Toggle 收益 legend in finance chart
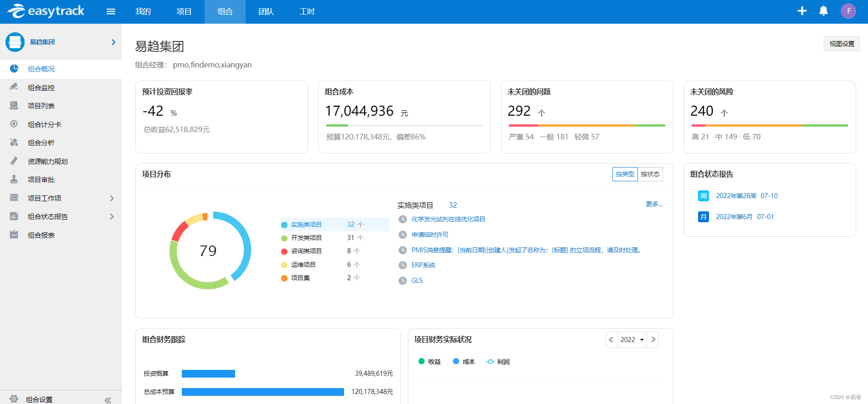Viewport: 868px width, 404px height. coord(429,362)
